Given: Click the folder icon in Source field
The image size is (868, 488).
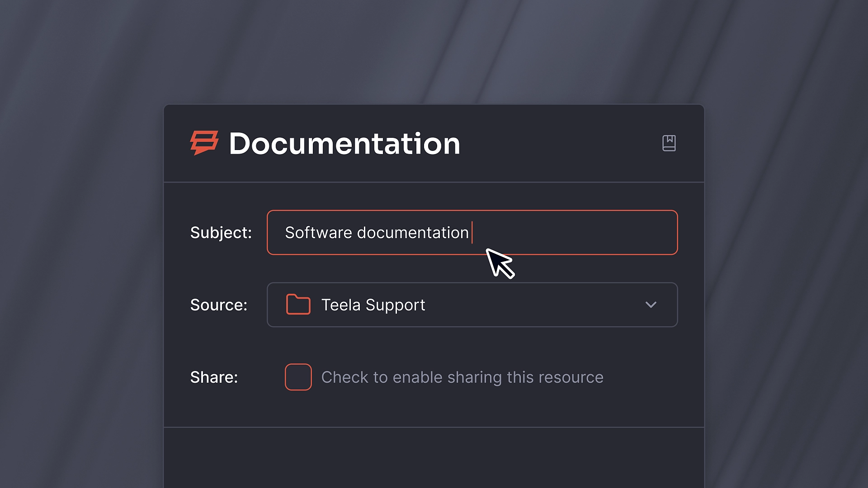Looking at the screenshot, I should [298, 305].
